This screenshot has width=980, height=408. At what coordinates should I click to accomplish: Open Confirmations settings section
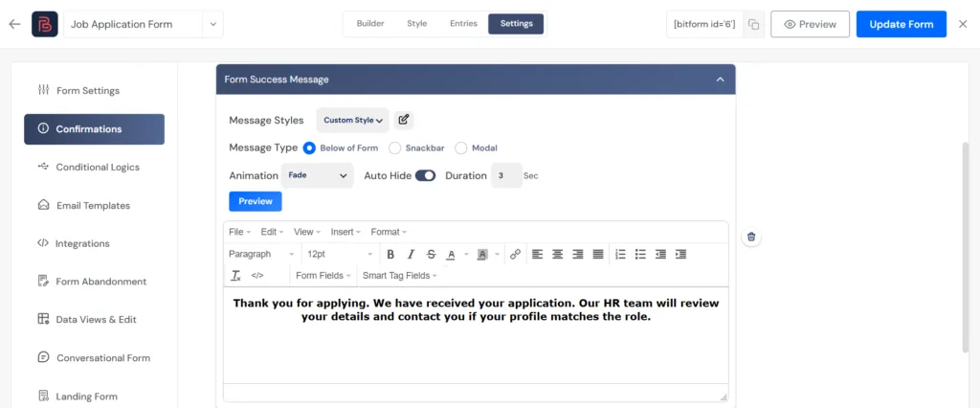95,129
